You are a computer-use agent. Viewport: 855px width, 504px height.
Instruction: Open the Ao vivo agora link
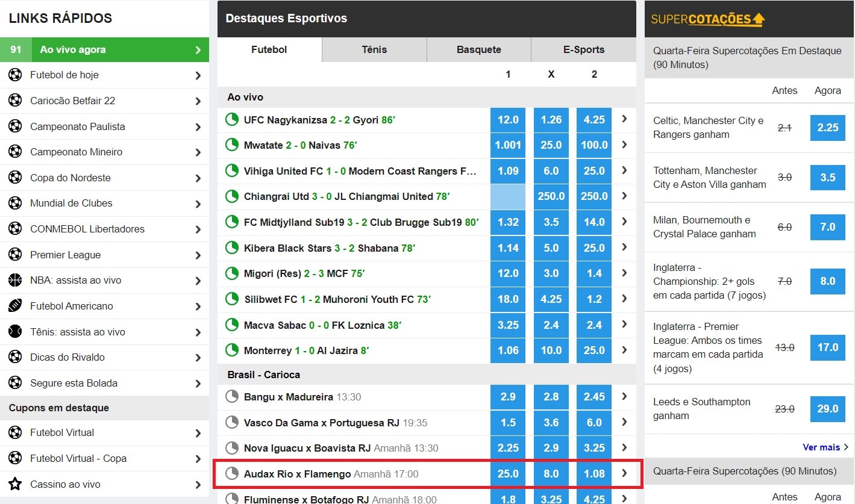pos(105,49)
